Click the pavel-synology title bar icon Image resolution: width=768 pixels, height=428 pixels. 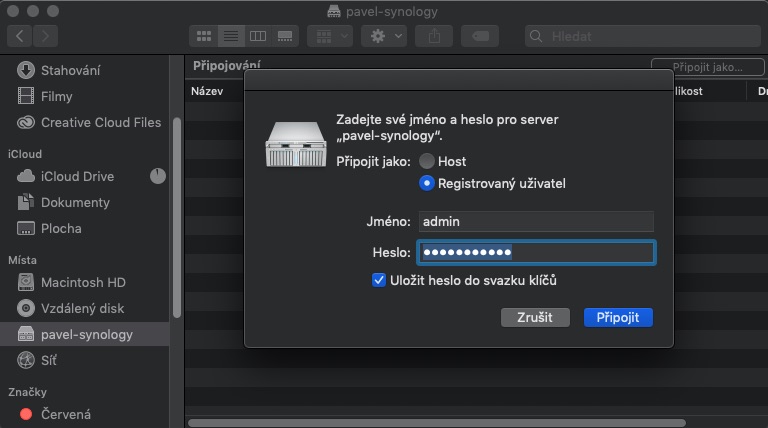pos(334,11)
